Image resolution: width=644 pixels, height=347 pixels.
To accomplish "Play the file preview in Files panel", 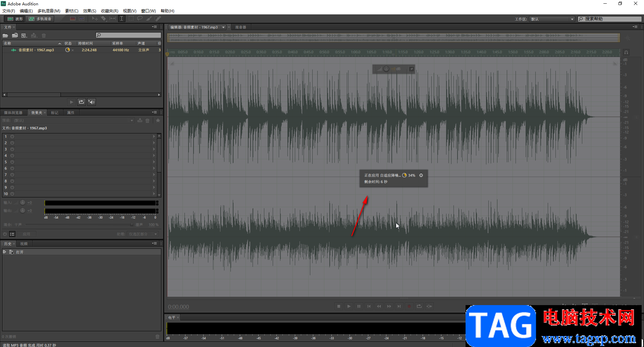I will click(71, 102).
